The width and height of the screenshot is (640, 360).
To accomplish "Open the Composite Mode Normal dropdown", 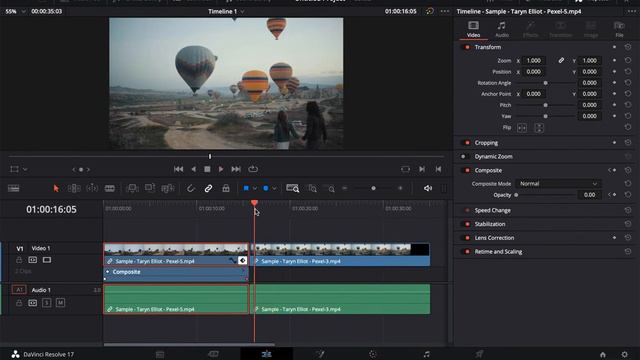I will click(558, 184).
